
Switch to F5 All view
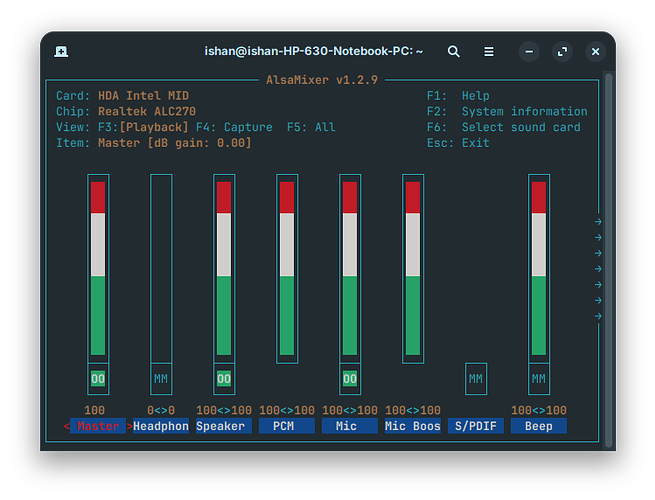[311, 127]
